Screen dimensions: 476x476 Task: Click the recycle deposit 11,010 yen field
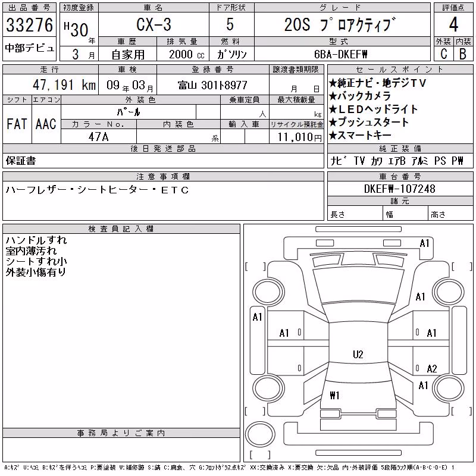pos(296,137)
